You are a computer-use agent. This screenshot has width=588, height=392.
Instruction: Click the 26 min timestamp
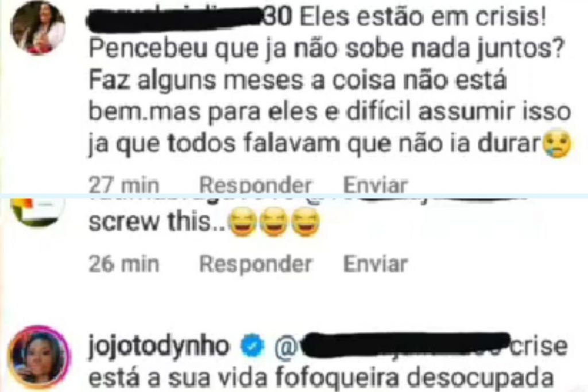click(124, 264)
